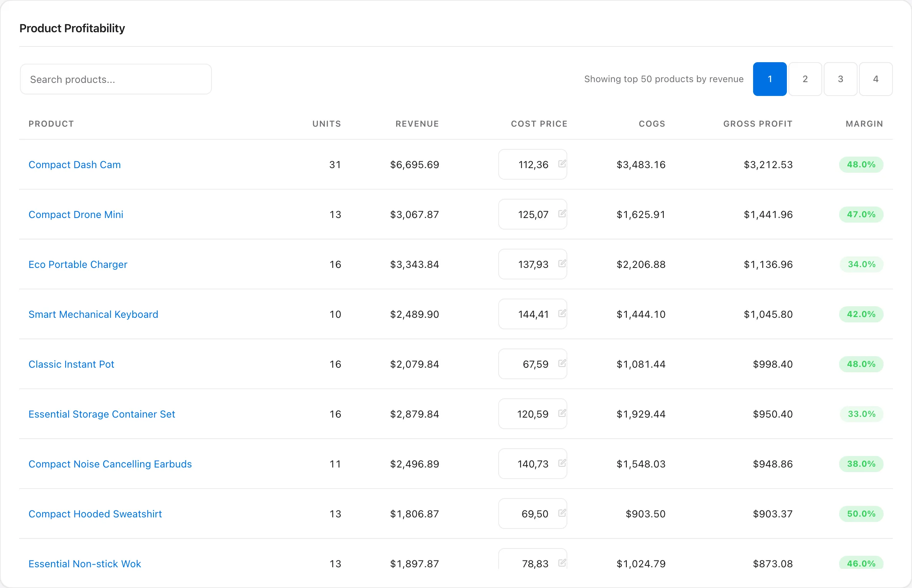Open Compact Dash Cam product link
This screenshot has width=912, height=588.
(x=74, y=165)
